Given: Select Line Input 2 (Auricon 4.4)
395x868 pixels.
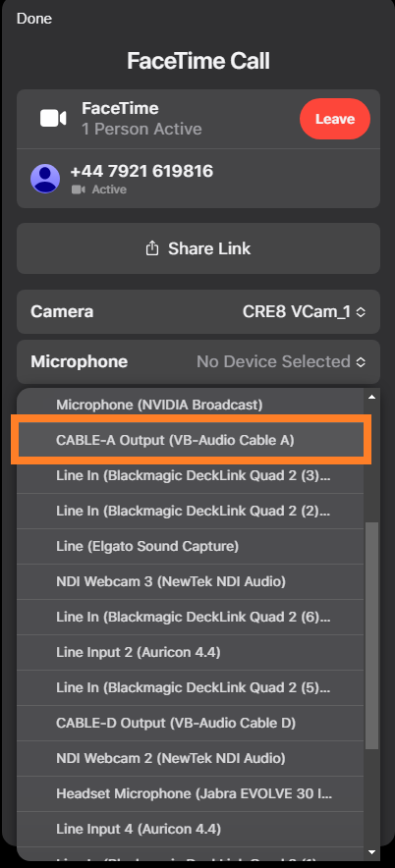Looking at the screenshot, I should (191, 653).
